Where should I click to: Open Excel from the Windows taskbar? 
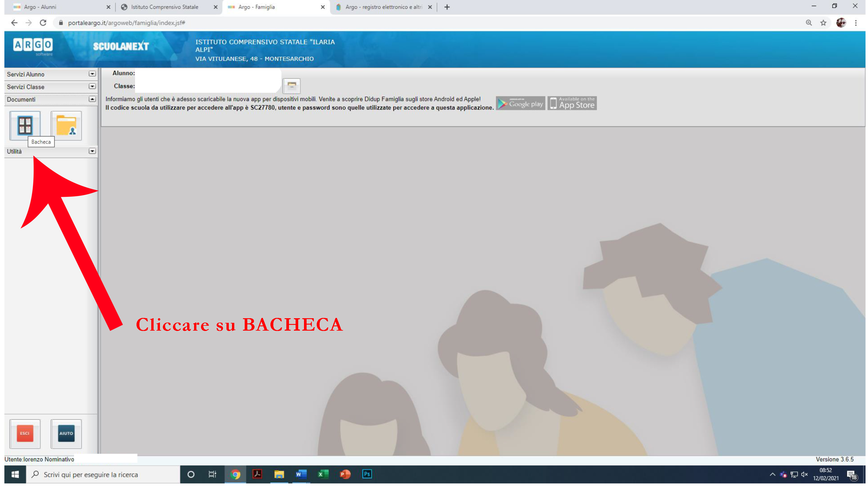[322, 474]
